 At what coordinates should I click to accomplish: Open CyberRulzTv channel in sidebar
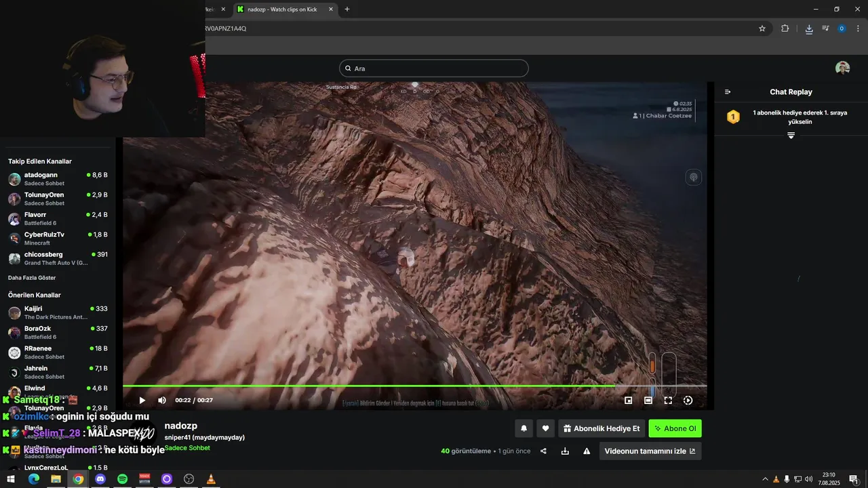[x=58, y=239]
